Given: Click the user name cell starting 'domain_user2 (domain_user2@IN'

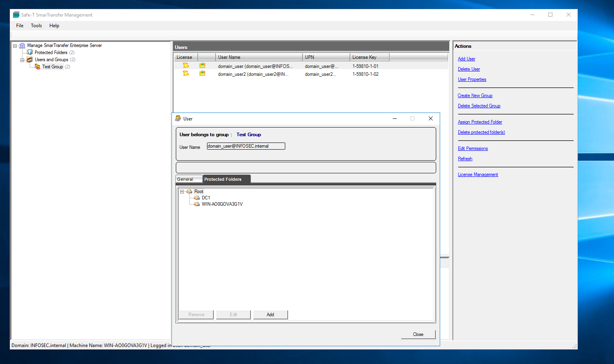Looking at the screenshot, I should pos(253,74).
